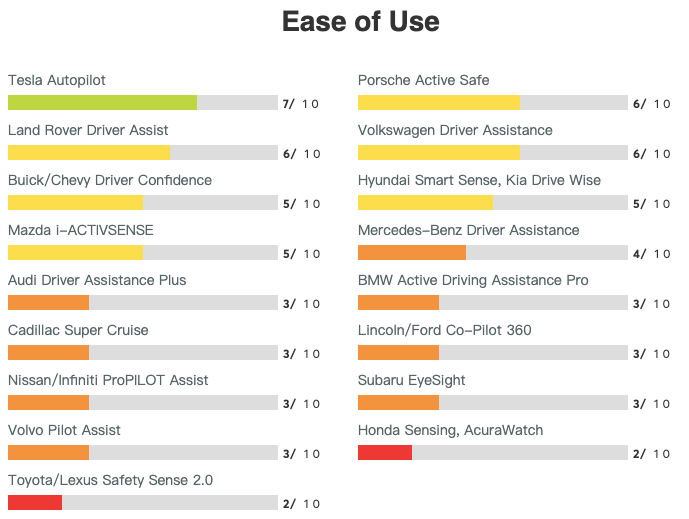Click the green Tesla Autopilot rating bar
Screen dimensions: 689x519
[x=102, y=102]
